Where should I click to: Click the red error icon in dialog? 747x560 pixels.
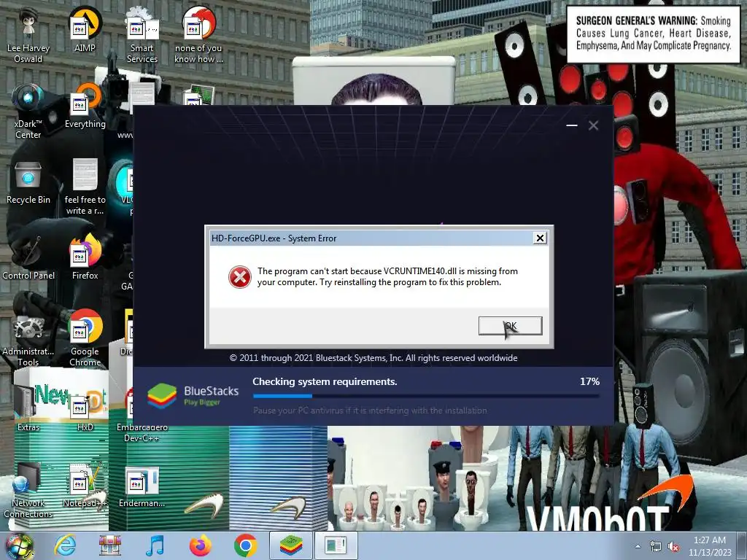tap(239, 277)
